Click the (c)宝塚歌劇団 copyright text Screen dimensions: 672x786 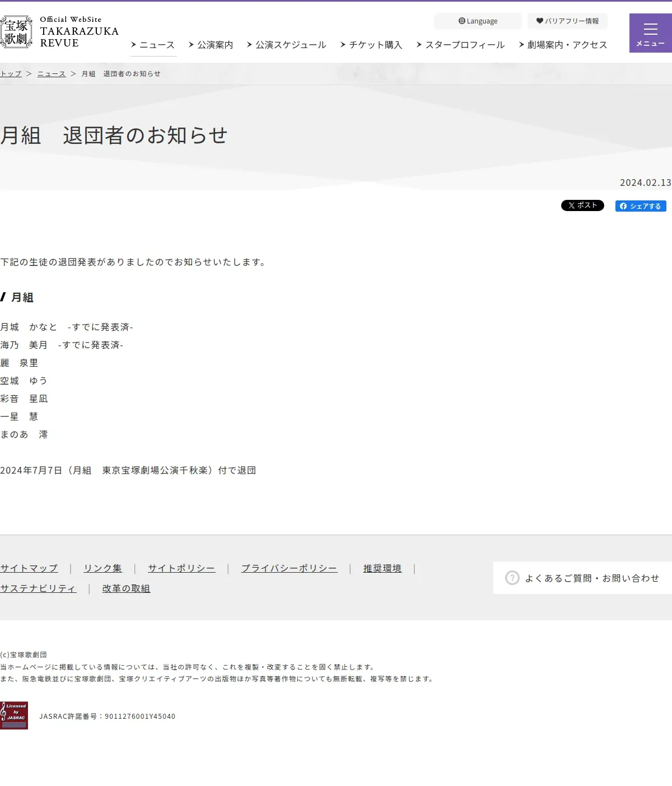point(24,654)
